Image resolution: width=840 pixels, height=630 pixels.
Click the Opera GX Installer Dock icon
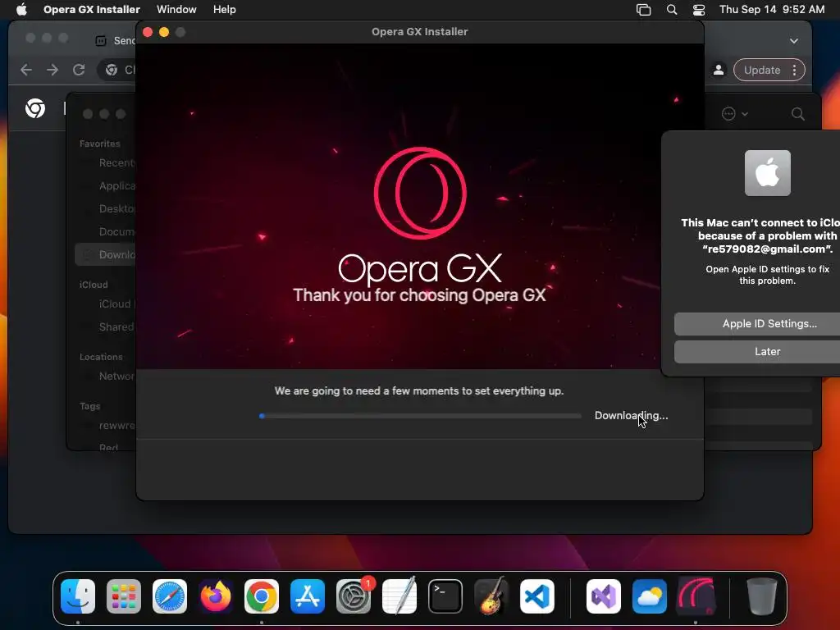pyautogui.click(x=696, y=596)
